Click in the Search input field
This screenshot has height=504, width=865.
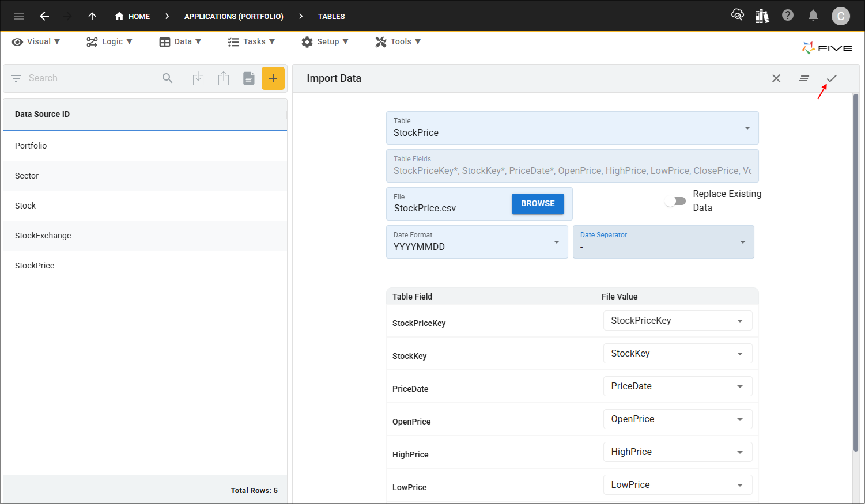[92, 78]
